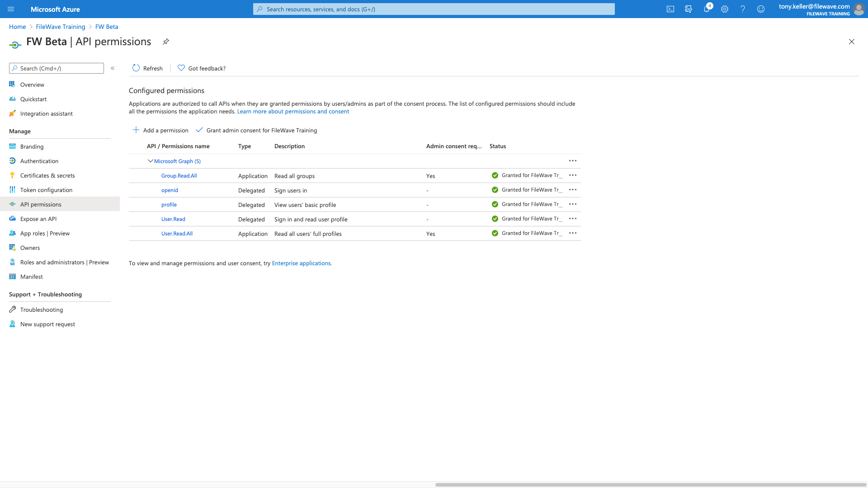Select API permissions in sidebar
This screenshot has width=868, height=488.
pos(60,204)
